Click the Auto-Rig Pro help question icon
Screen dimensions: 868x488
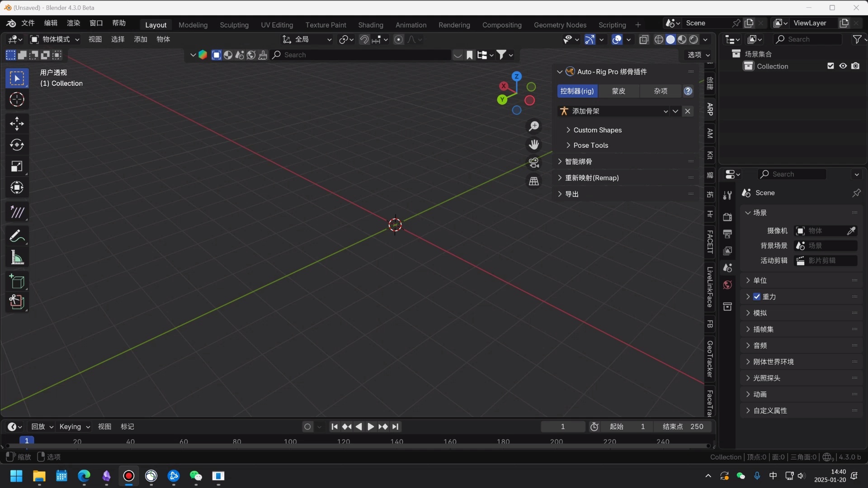[688, 91]
